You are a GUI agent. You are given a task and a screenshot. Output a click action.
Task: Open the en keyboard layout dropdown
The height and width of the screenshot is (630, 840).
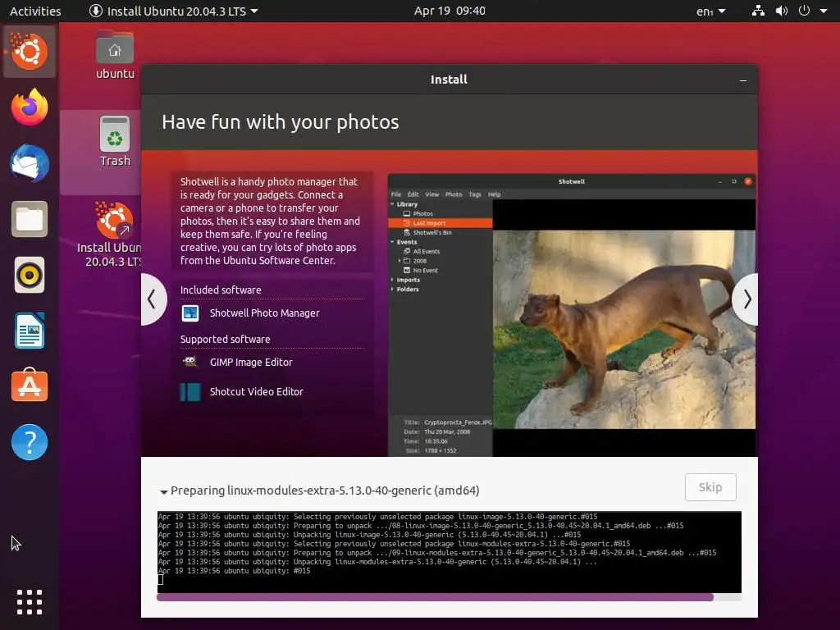coord(711,11)
